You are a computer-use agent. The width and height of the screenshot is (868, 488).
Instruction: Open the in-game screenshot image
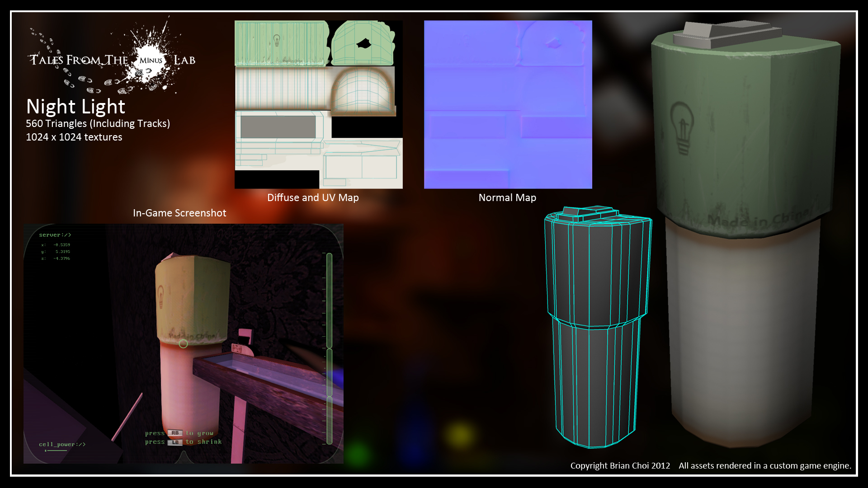[x=184, y=343]
